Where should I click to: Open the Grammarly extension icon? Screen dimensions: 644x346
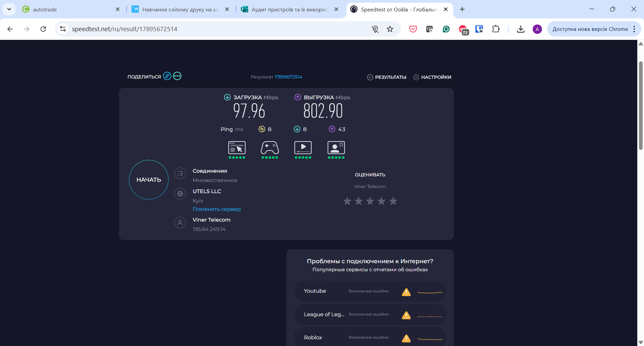coord(446,29)
